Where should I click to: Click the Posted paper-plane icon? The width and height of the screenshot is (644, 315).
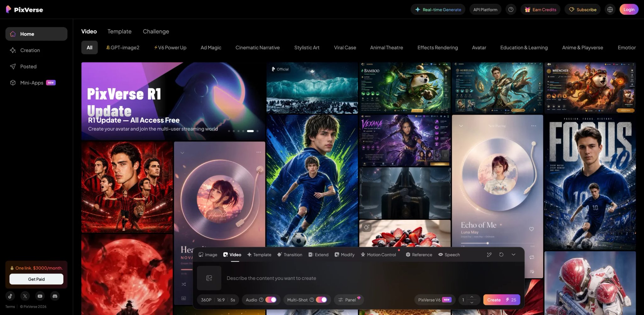click(13, 67)
